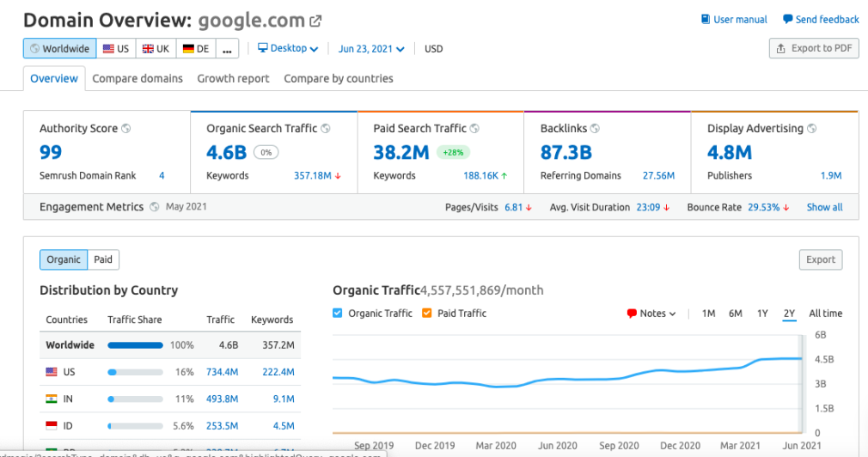Click the US flag in database selector

[108, 49]
